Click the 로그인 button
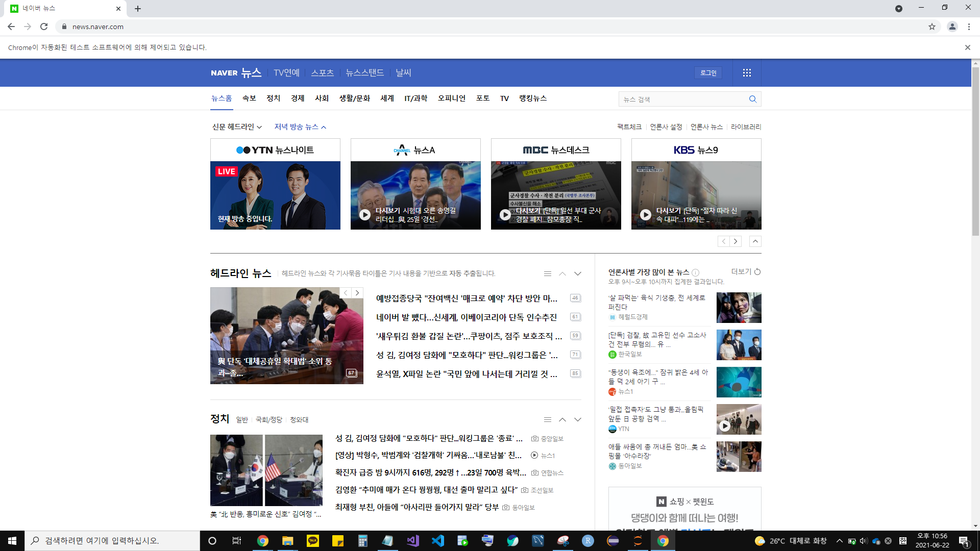 click(708, 73)
